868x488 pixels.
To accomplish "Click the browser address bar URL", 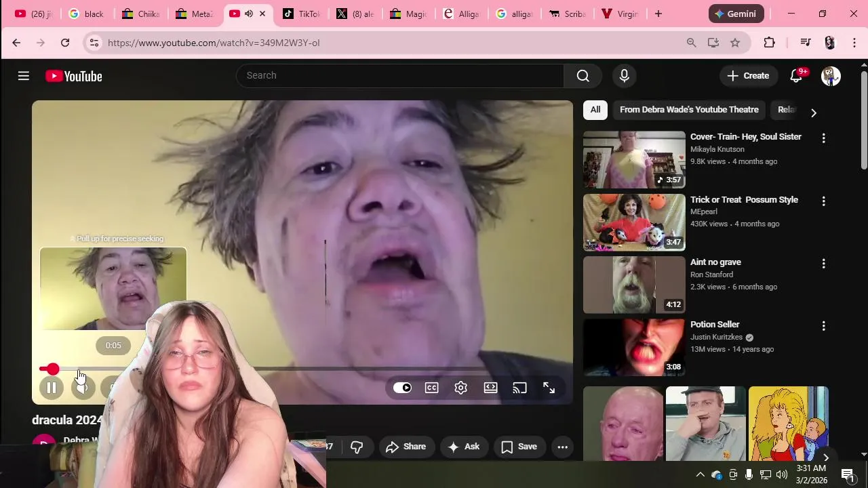I will click(214, 43).
